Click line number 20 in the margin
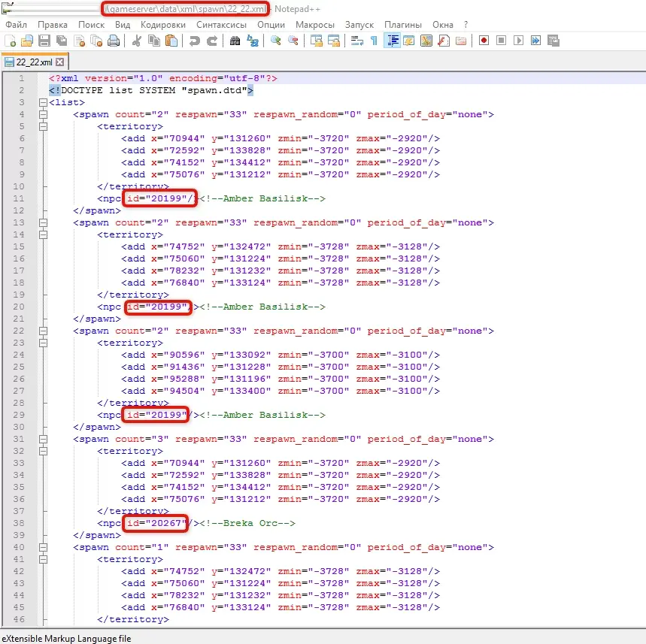The width and height of the screenshot is (646, 644). click(x=19, y=307)
